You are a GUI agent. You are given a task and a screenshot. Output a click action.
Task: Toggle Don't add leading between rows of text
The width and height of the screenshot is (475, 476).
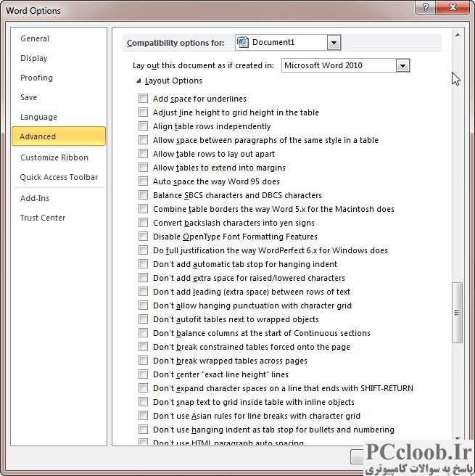tap(143, 291)
